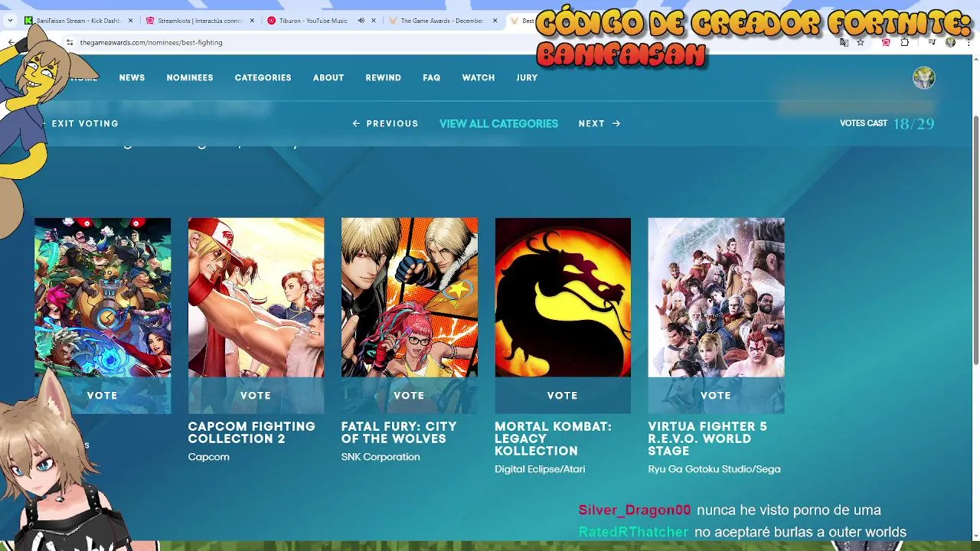
Task: Open the FAQ navigation item
Action: point(432,77)
